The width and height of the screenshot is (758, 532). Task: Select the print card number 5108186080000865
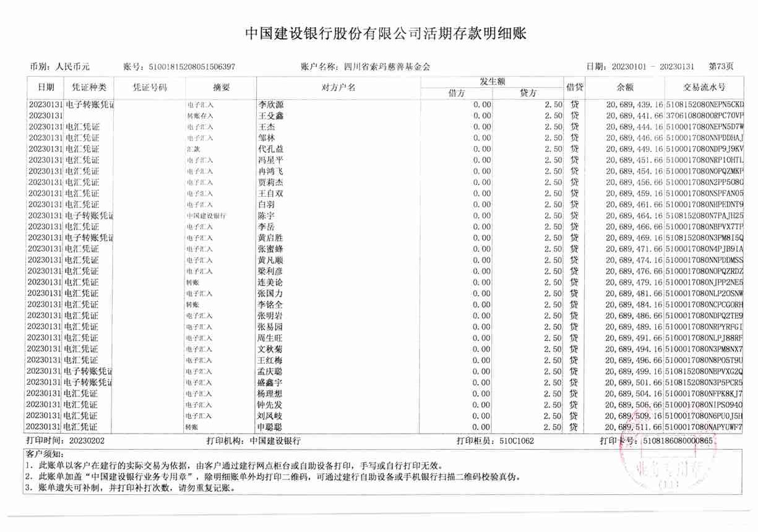678,441
